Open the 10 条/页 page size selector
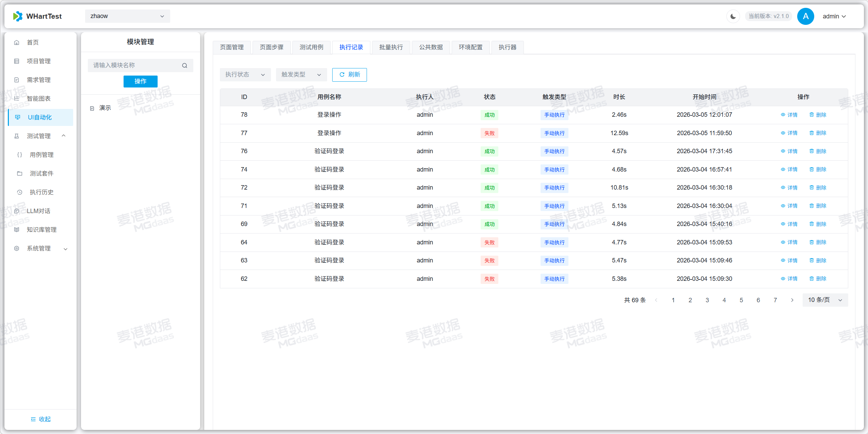The width and height of the screenshot is (868, 434). click(825, 300)
